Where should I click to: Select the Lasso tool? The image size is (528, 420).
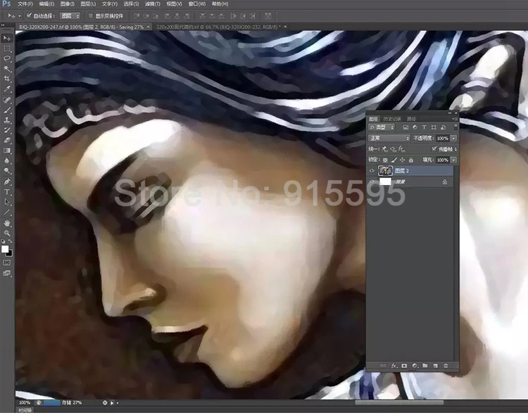[7, 58]
